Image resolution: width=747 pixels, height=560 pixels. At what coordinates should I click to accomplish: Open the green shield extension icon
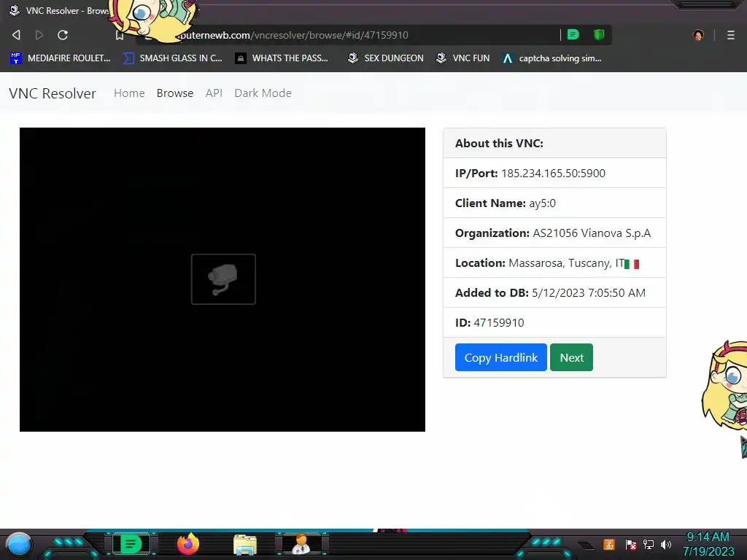coord(599,34)
